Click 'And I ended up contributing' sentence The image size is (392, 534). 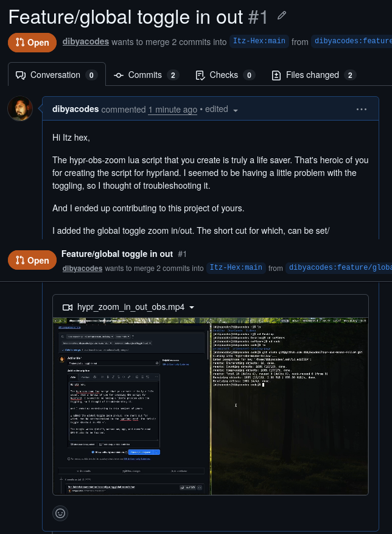pyautogui.click(x=148, y=208)
